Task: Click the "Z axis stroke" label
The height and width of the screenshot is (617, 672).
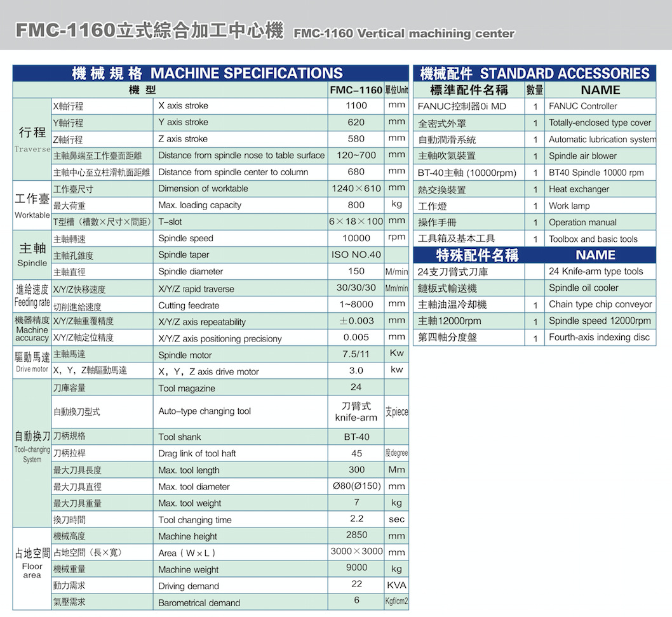Action: click(x=183, y=139)
